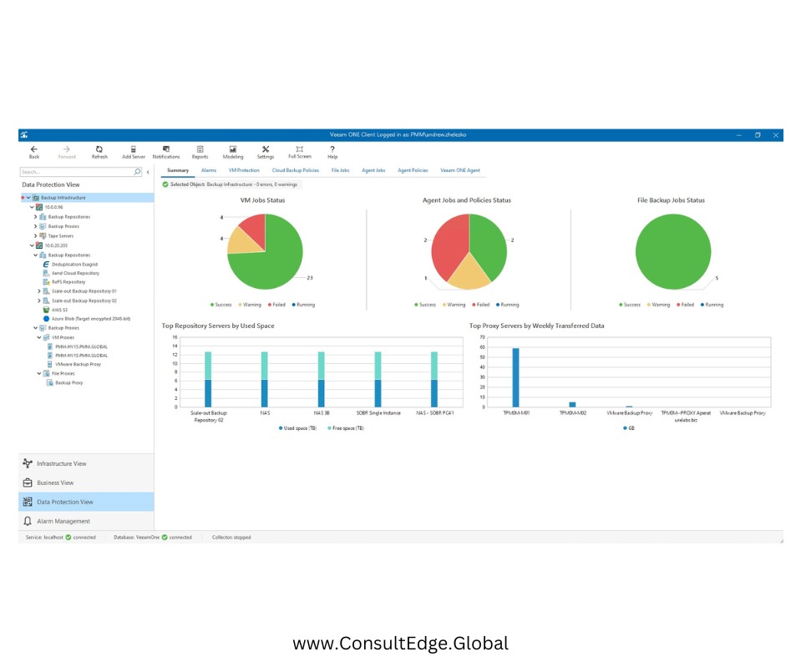Image resolution: width=801 pixels, height=672 pixels.
Task: Click the green Database connected status icon
Action: coord(165,538)
